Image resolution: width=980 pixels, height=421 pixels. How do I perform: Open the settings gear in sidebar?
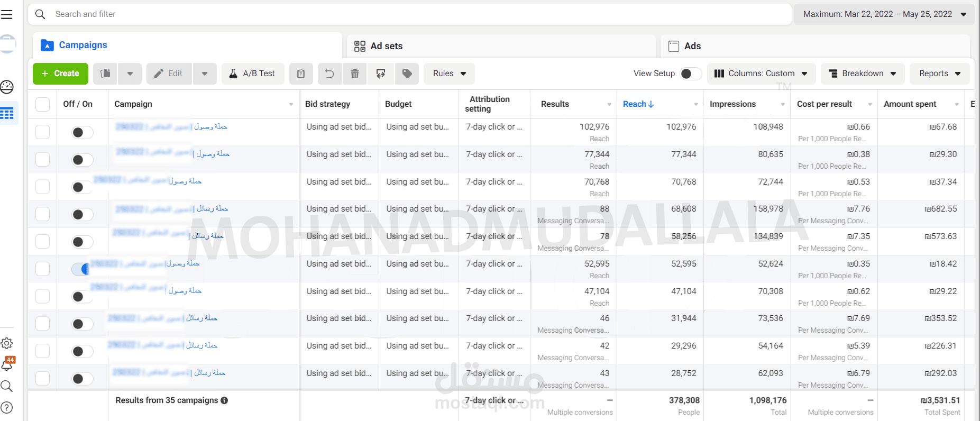coord(7,343)
